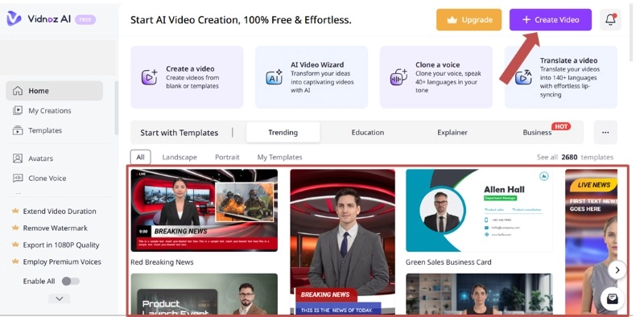Click the Clone Voice sidebar icon
Image resolution: width=644 pixels, height=317 pixels.
(18, 178)
